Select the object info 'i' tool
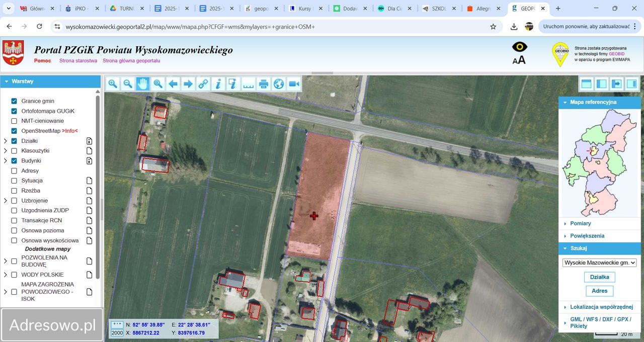The height and width of the screenshot is (342, 644). (218, 84)
